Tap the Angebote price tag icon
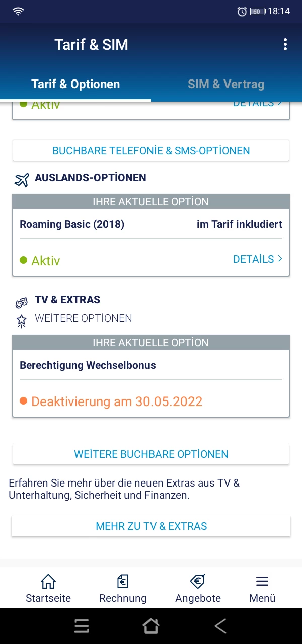This screenshot has width=302, height=644. point(198,582)
